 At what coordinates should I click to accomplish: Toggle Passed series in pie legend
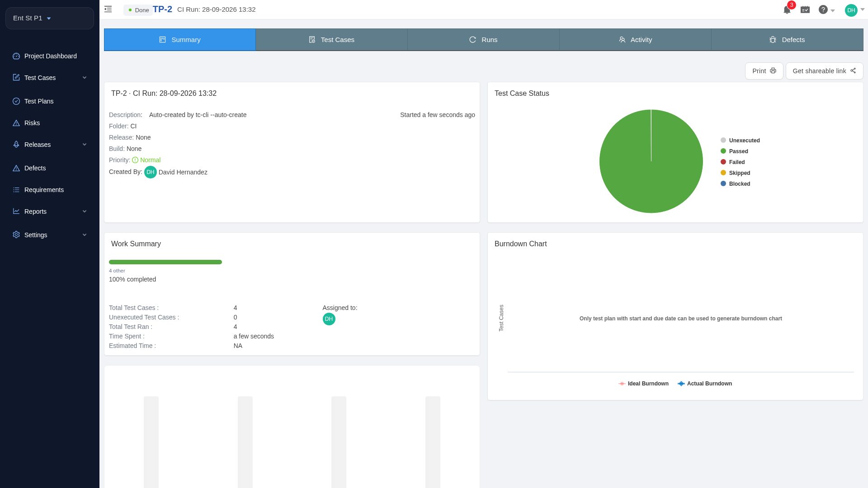[734, 151]
